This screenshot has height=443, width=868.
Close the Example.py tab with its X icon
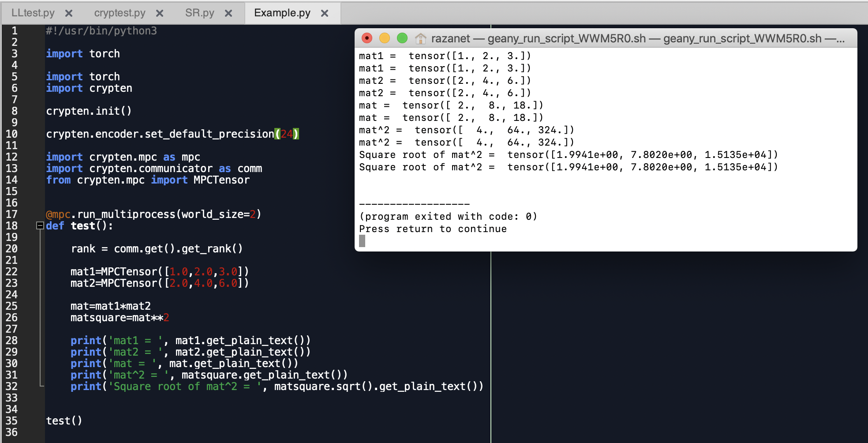click(x=324, y=13)
